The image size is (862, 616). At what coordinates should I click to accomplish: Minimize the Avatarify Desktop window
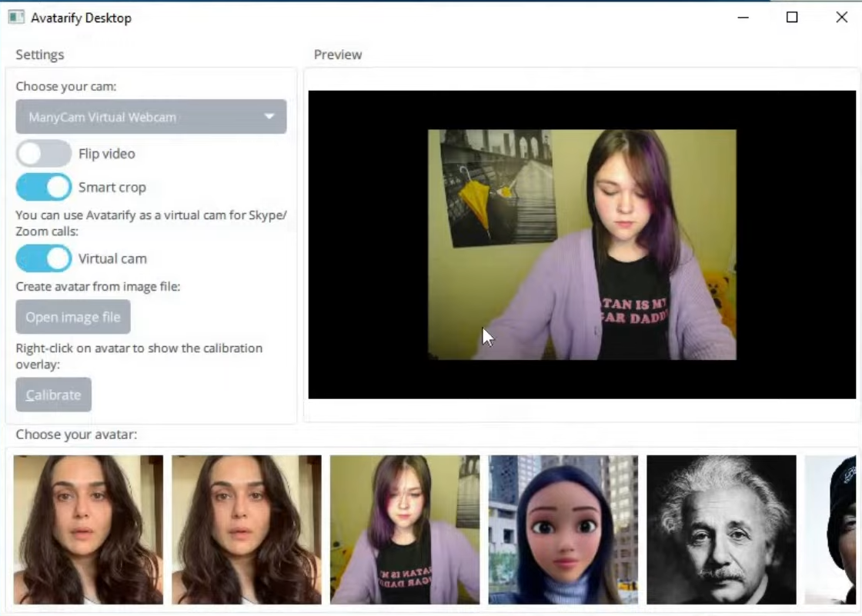741,17
